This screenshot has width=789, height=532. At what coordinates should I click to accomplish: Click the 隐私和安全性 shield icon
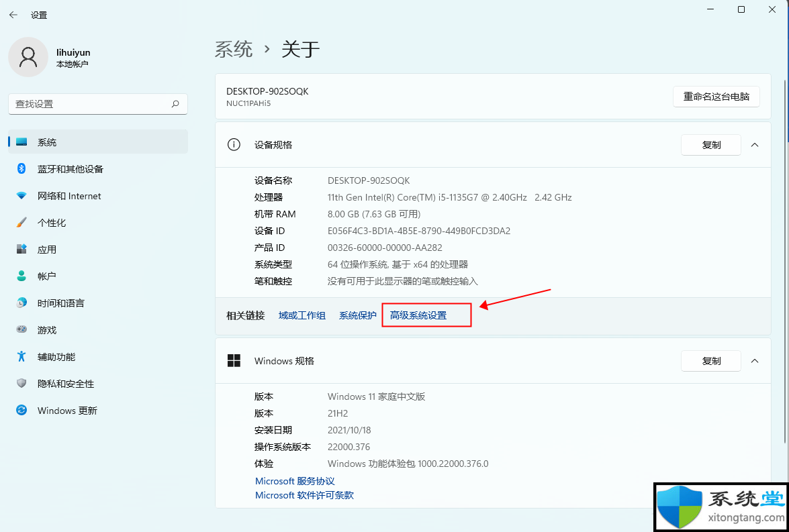click(21, 384)
